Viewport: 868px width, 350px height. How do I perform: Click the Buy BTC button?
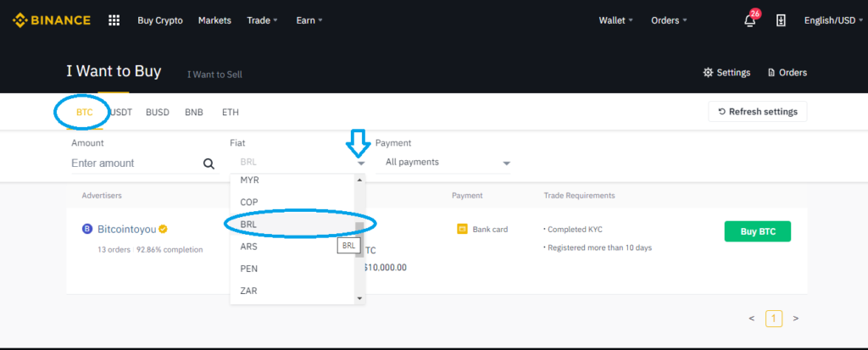(757, 231)
